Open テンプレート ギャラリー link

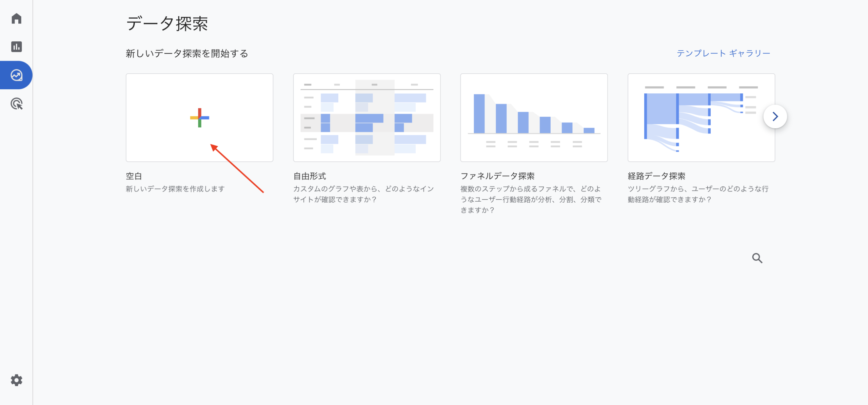[x=723, y=53]
